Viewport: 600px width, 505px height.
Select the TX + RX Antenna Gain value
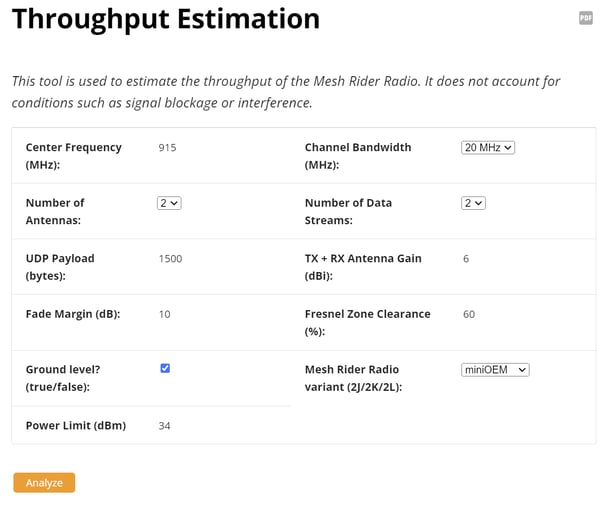tap(466, 258)
